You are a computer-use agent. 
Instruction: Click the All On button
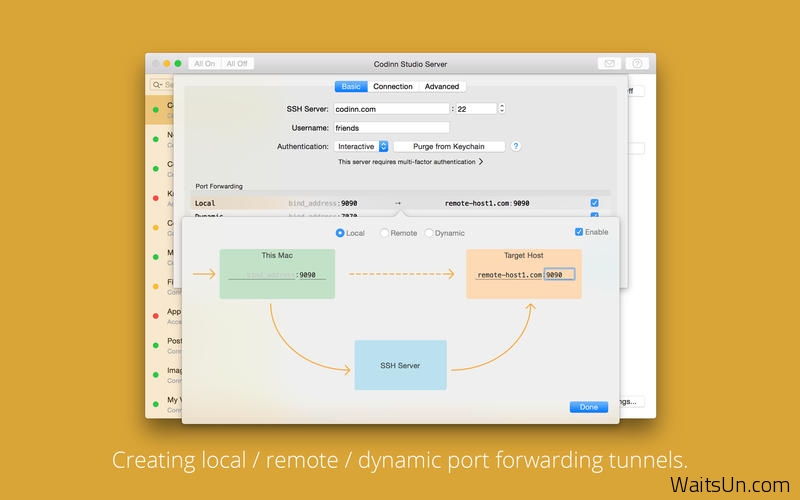click(205, 63)
